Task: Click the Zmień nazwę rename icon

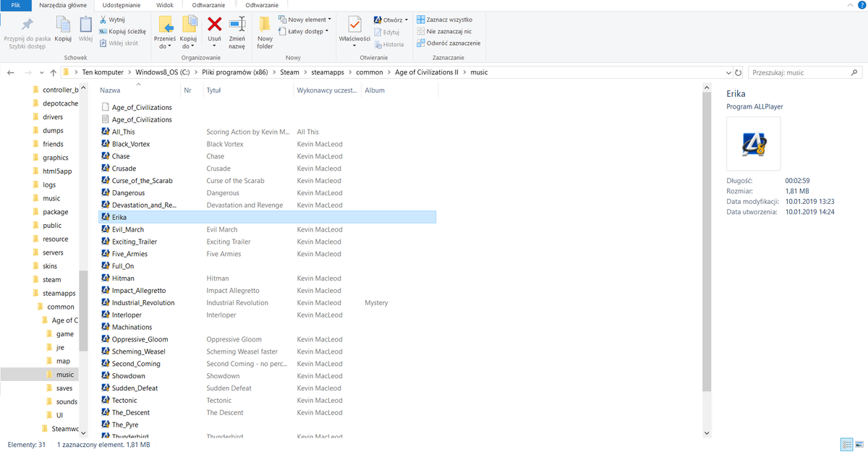Action: point(237,25)
